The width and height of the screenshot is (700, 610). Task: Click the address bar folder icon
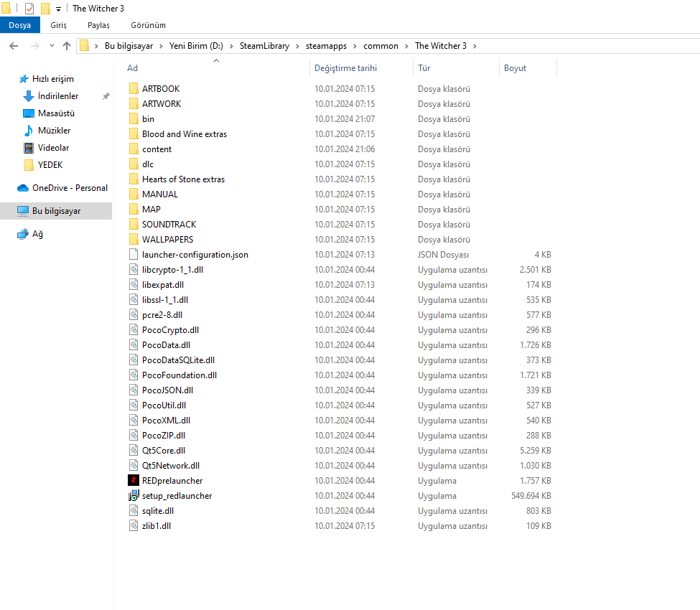[85, 45]
